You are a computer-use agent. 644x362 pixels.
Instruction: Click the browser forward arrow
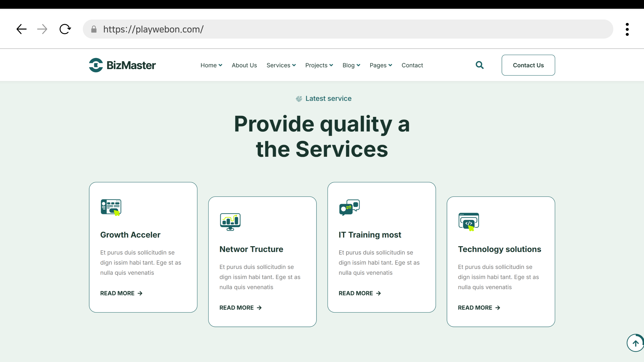(x=42, y=29)
